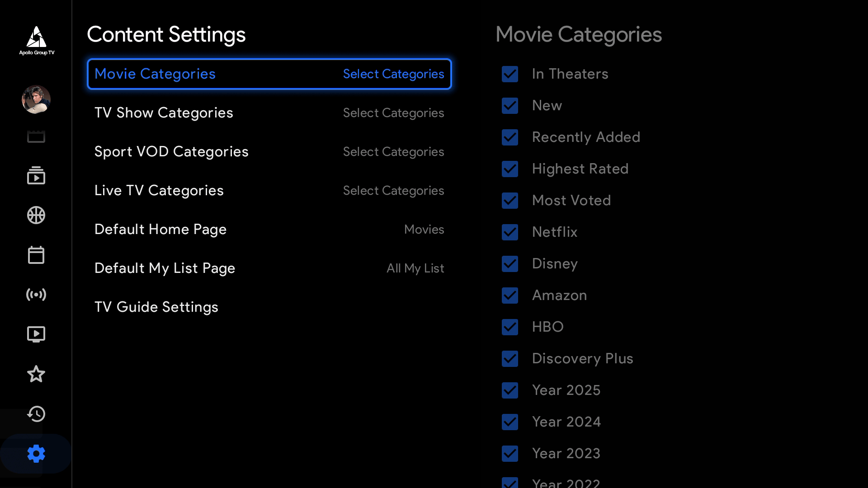Toggle the Year 2025 checkbox
This screenshot has width=868, height=488.
pos(510,390)
